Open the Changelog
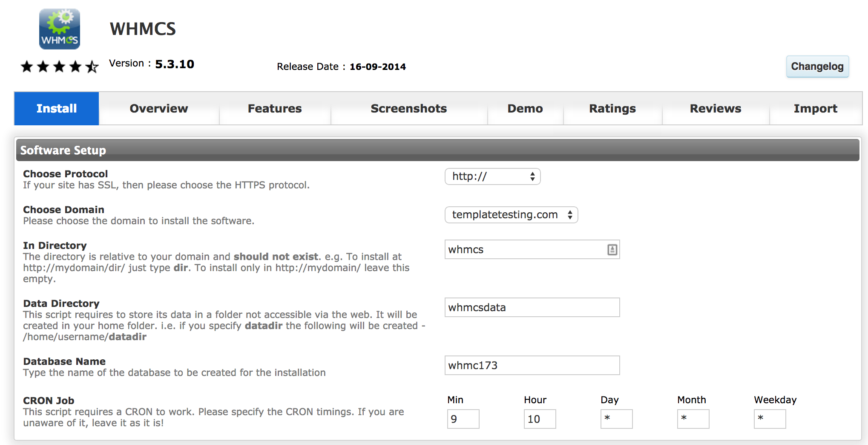Viewport: 868px width, 445px height. 817,66
